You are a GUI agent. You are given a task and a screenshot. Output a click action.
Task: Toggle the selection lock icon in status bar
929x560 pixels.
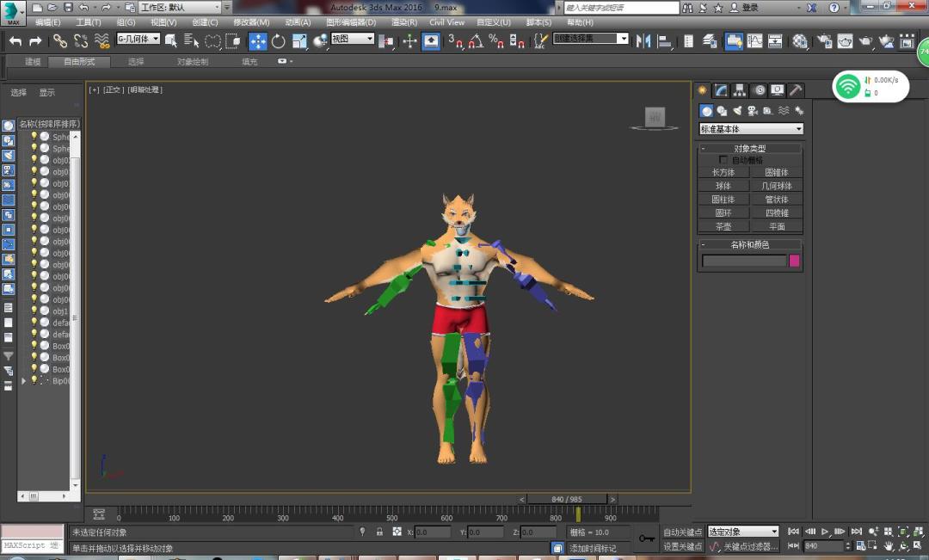[379, 532]
